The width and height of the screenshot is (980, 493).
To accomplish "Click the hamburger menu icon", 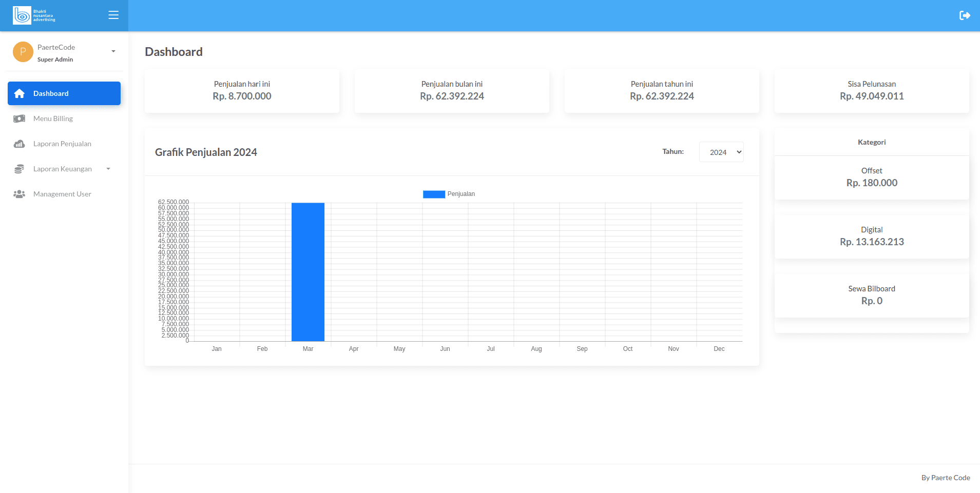I will click(113, 15).
